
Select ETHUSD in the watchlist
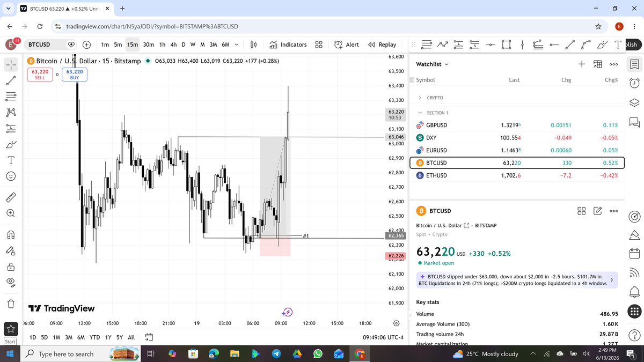pyautogui.click(x=517, y=175)
